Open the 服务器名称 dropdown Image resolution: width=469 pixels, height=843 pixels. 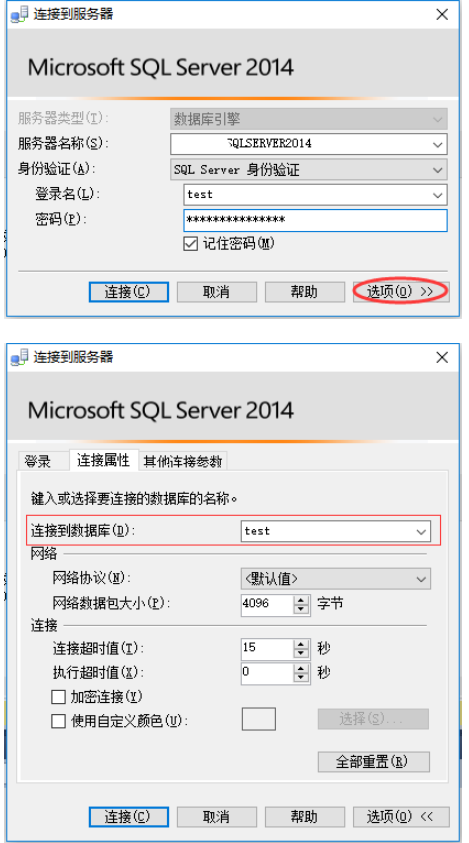[436, 144]
